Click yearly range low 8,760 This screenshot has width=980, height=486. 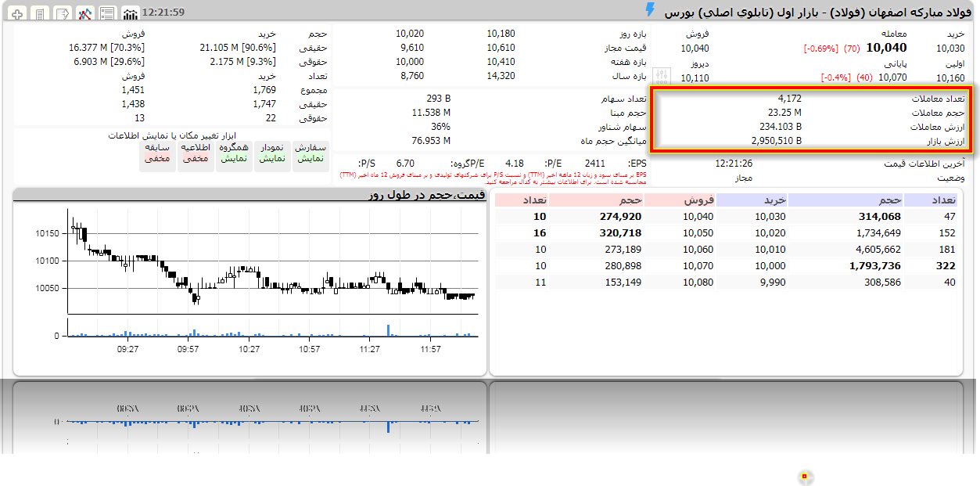point(411,76)
